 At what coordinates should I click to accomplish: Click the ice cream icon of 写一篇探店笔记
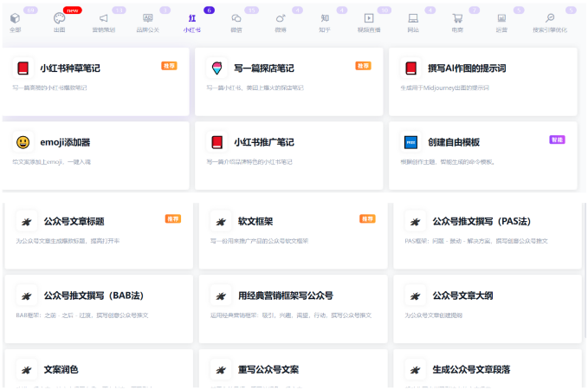coord(216,68)
